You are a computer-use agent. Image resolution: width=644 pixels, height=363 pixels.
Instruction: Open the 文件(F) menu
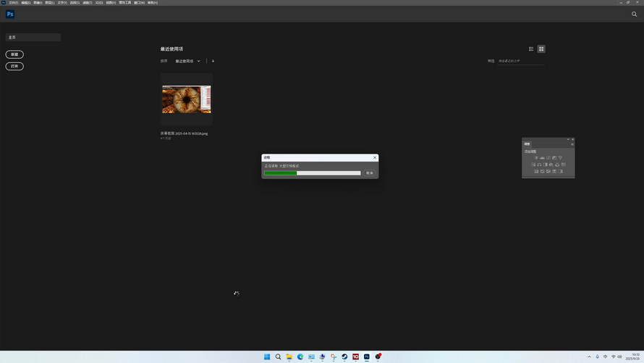coord(13,3)
